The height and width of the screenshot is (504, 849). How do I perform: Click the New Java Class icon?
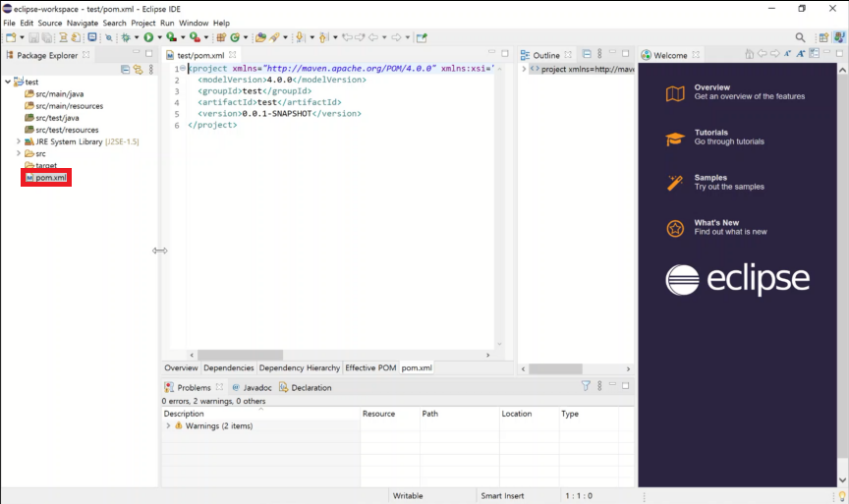(235, 37)
